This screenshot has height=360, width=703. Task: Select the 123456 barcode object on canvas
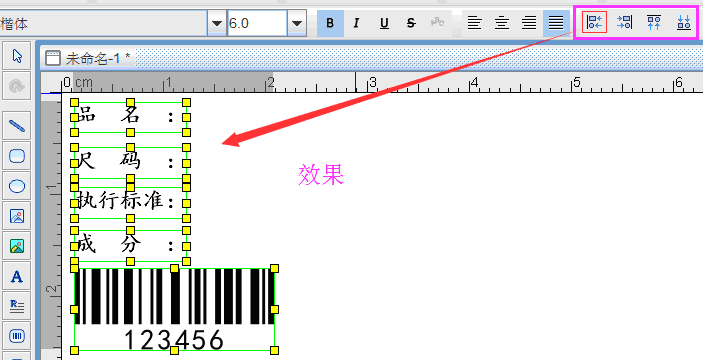point(174,309)
